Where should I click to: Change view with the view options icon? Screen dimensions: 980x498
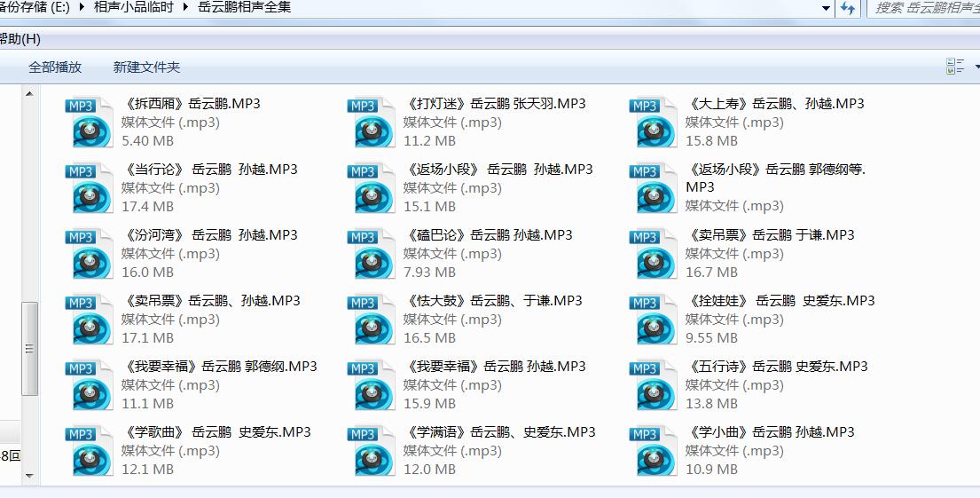pyautogui.click(x=955, y=67)
